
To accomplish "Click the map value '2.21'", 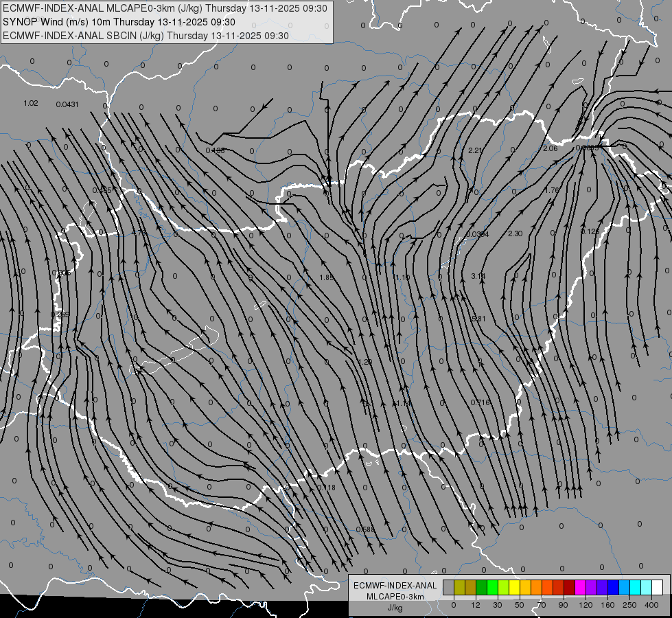I will point(475,150).
